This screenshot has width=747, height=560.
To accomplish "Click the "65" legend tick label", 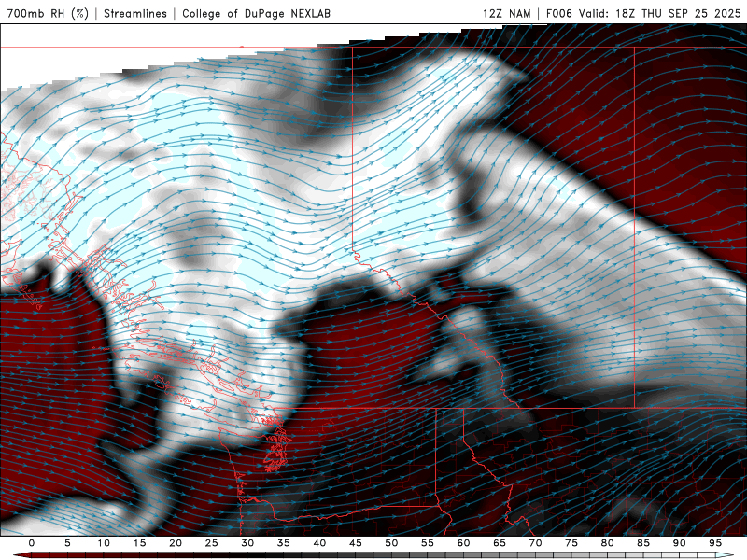I will point(500,543).
